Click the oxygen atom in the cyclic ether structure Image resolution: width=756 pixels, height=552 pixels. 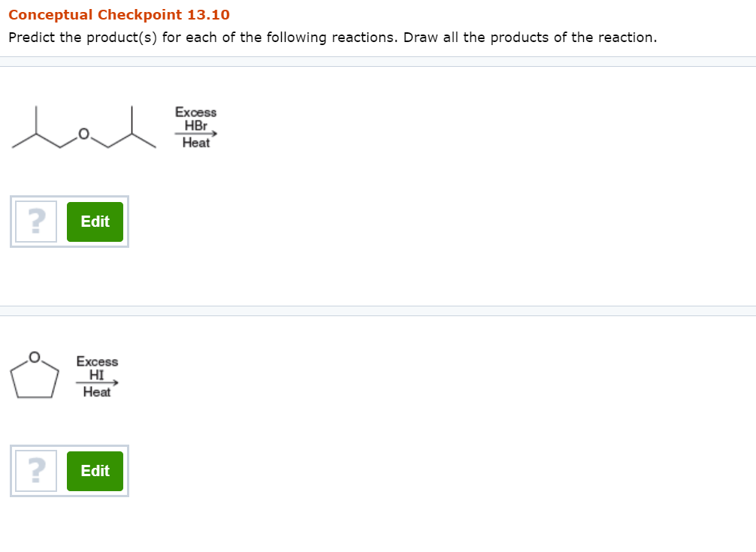[33, 355]
